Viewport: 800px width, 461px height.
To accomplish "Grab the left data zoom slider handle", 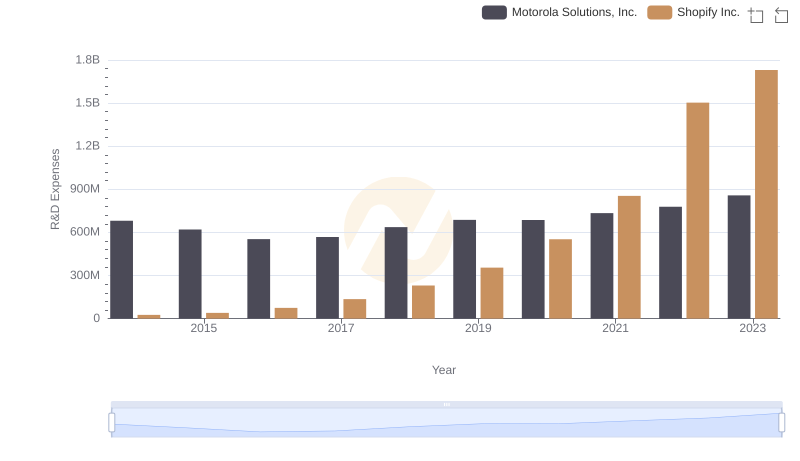I will click(112, 422).
